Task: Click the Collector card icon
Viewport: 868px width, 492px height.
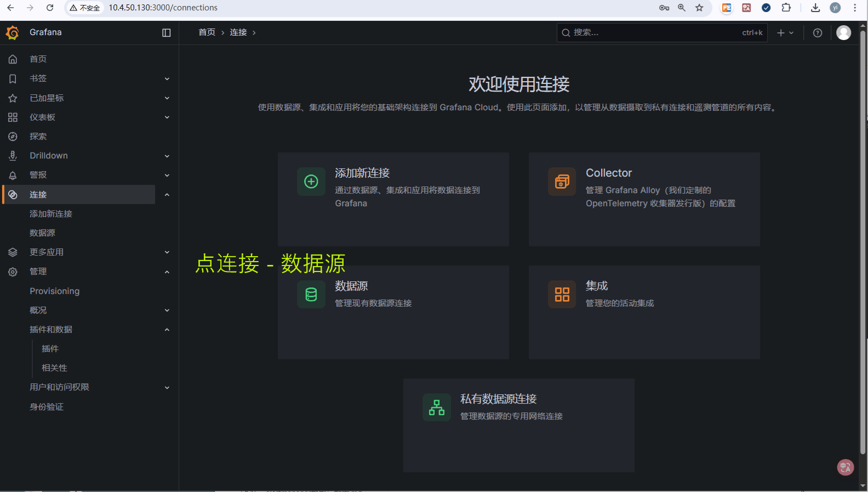Action: 562,182
